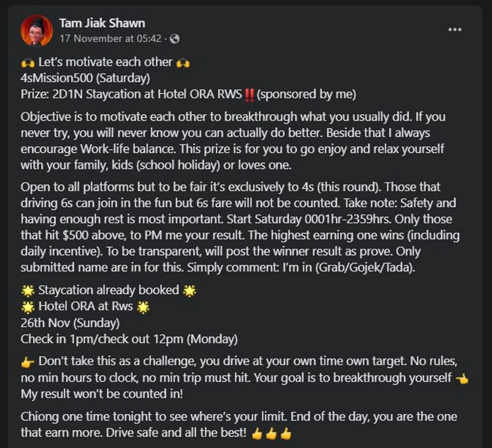Screen dimensions: 492x448
Task: Click the first thumbs-up emoji after "all the best!"
Action: [x=257, y=434]
